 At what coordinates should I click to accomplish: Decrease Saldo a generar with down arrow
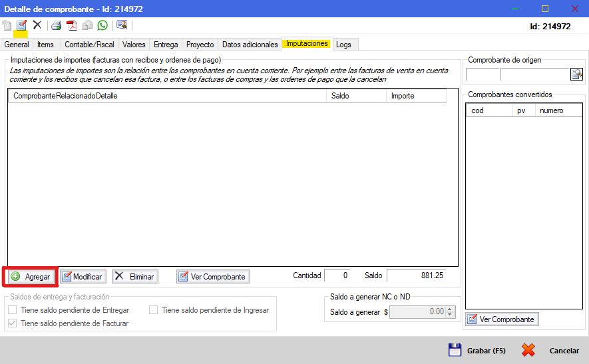tap(450, 314)
